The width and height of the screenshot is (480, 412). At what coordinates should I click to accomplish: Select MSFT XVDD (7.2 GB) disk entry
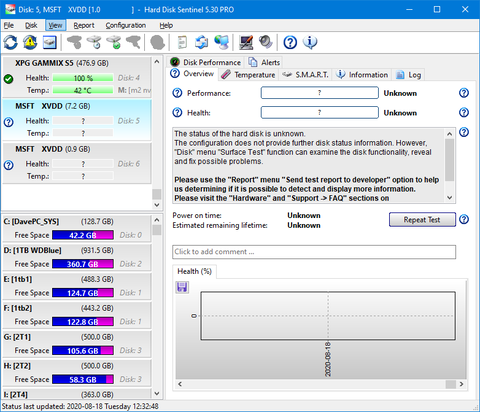[77, 120]
